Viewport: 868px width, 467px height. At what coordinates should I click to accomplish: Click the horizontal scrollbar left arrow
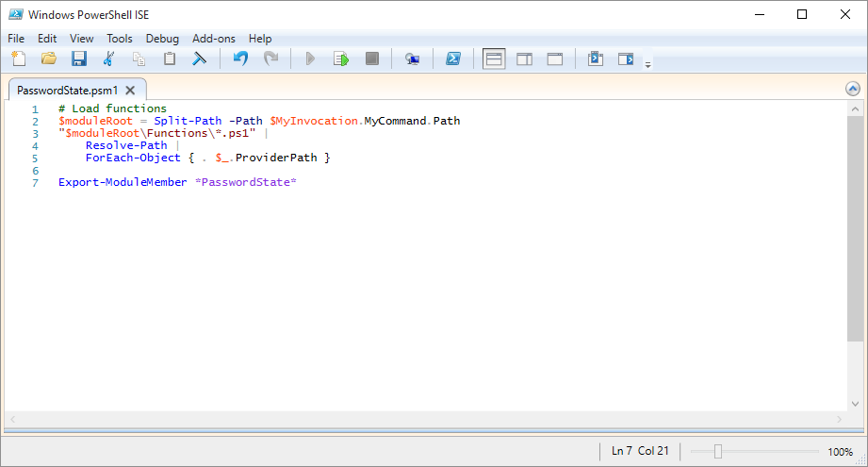tap(13, 420)
